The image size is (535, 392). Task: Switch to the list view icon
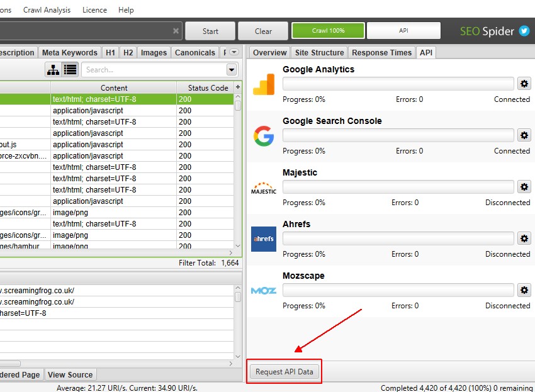[70, 70]
